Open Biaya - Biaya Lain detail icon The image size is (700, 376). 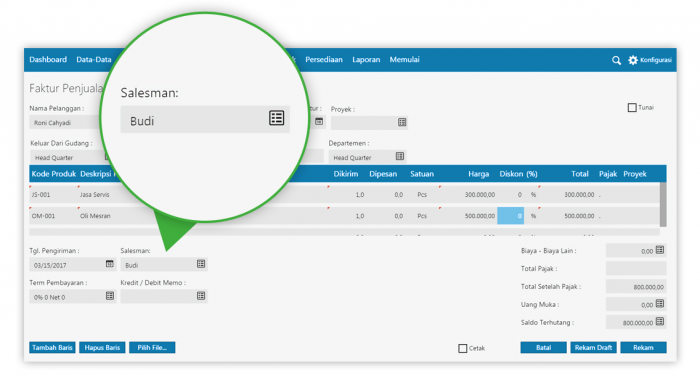(x=660, y=250)
